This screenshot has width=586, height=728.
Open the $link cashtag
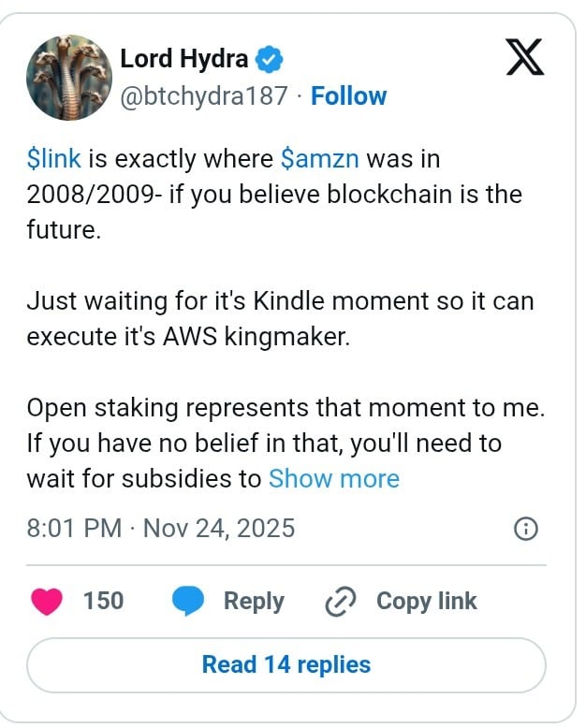click(54, 158)
